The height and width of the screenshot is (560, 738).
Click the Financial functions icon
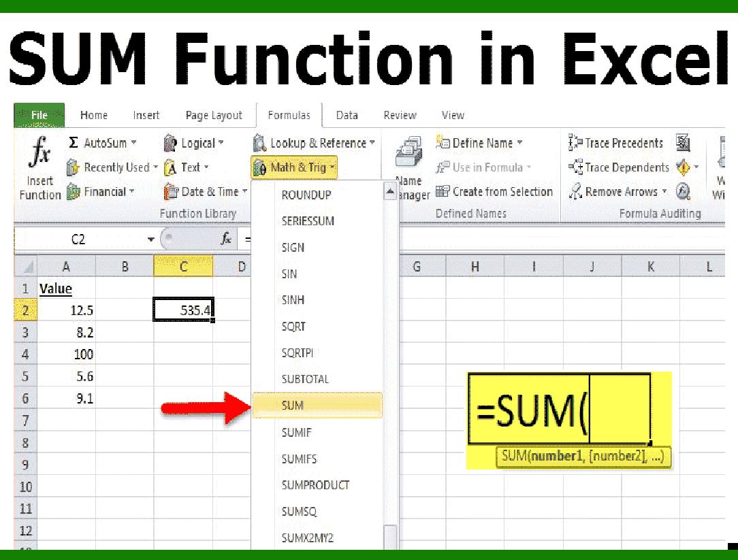point(73,191)
